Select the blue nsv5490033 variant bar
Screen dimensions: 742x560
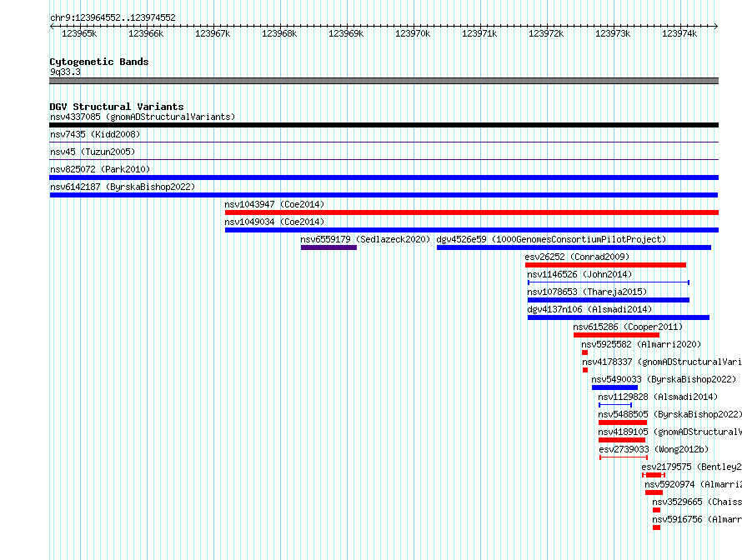pos(614,387)
